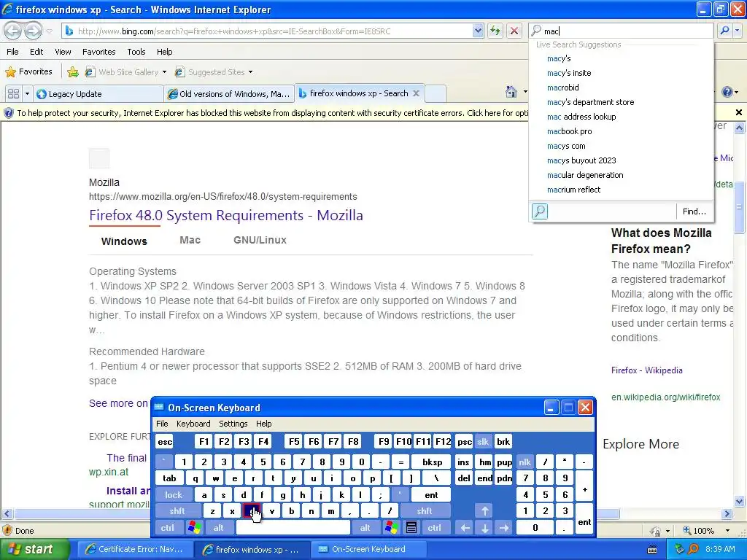Close the firefox windows xp tab

416,93
